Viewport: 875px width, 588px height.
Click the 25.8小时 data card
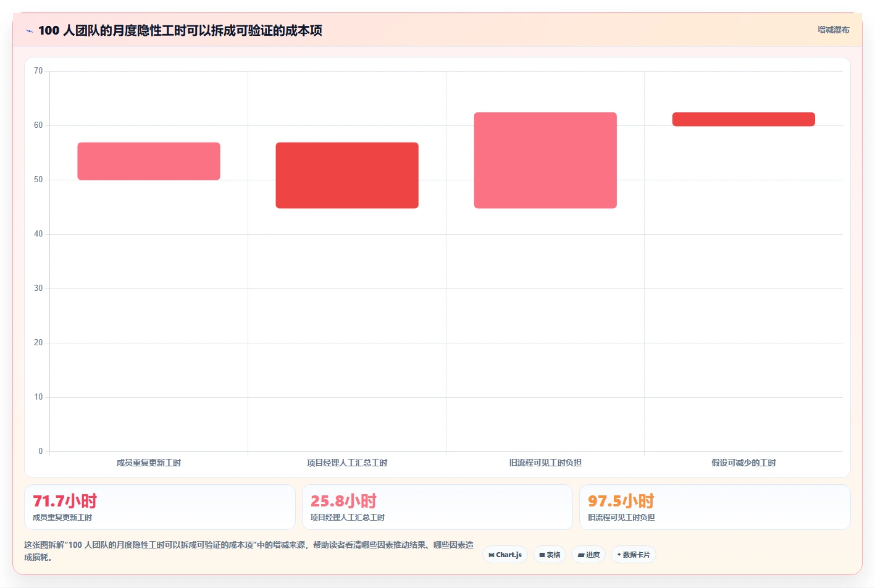[x=437, y=507]
